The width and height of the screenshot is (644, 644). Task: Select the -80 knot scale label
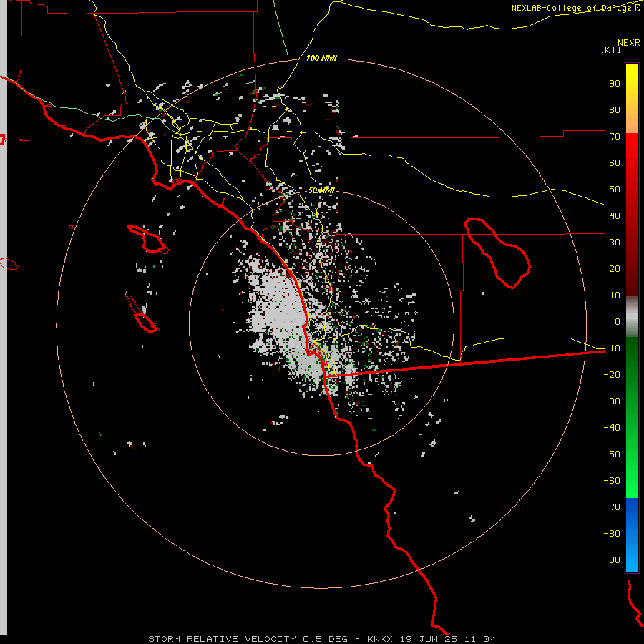612,534
